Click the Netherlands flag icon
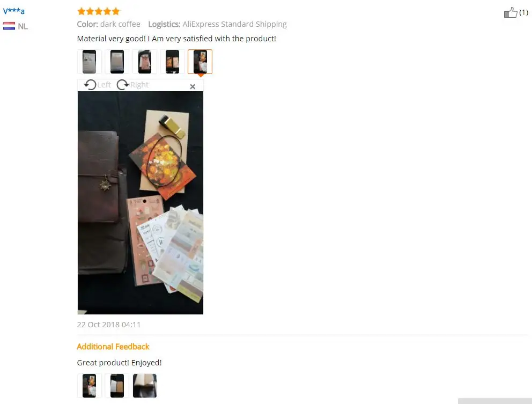This screenshot has width=532, height=404. (9, 26)
